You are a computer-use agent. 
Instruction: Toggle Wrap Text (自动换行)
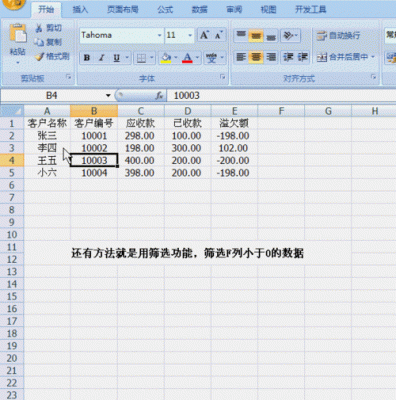coord(338,35)
